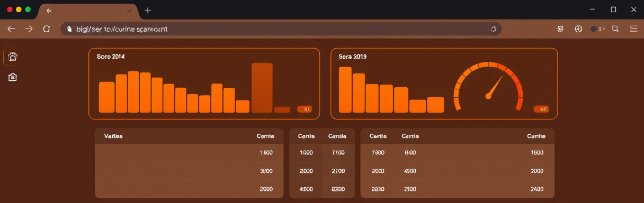This screenshot has width=644, height=203.
Task: Click the round globe-style toolbar extension icon
Action: point(578,29)
